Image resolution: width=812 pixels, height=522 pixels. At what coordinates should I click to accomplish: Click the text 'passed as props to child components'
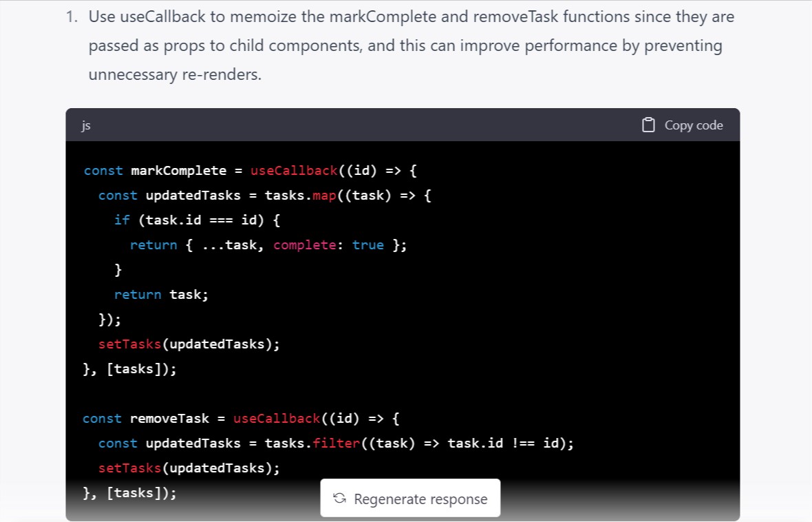[224, 45]
